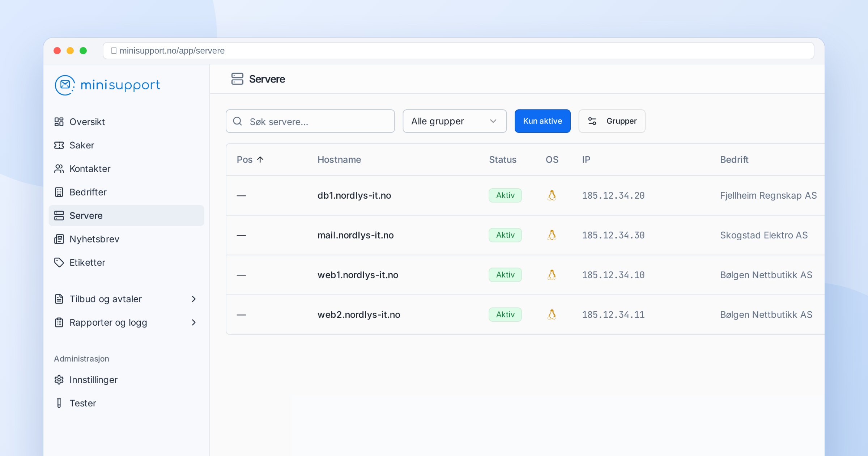Select hostname mail.nordlys-it.no
Screen dimensions: 868x456
pos(356,235)
